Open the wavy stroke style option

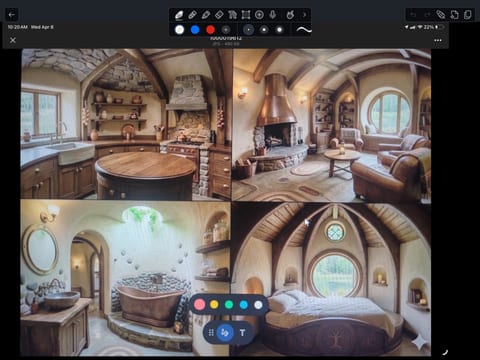304,30
